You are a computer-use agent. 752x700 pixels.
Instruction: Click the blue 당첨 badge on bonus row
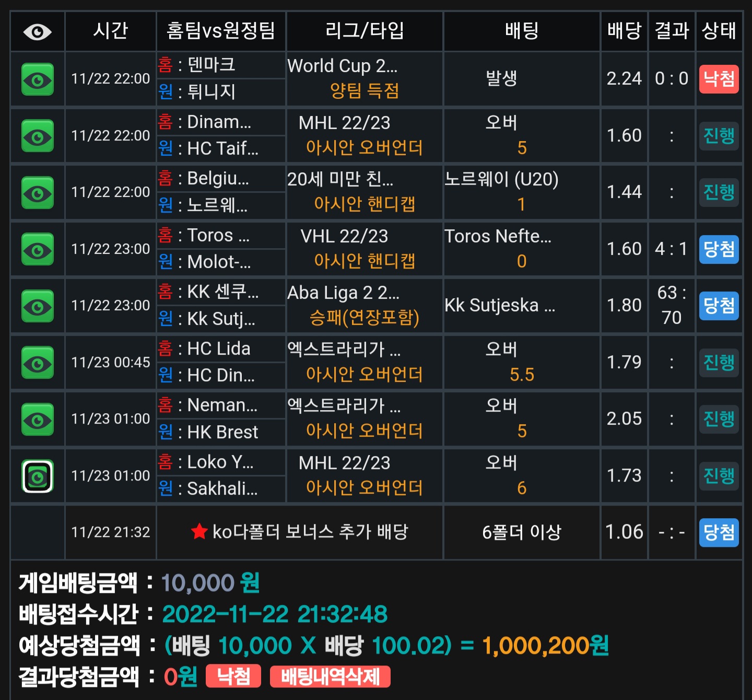pos(719,532)
